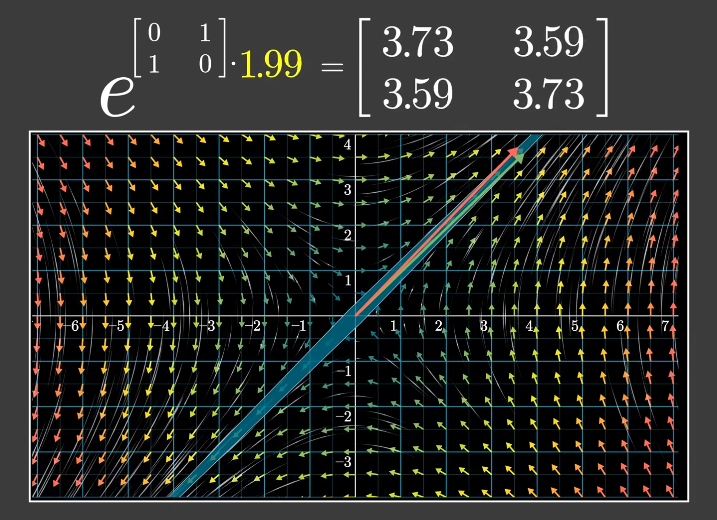Click the x-axis label 5

[x=574, y=326]
